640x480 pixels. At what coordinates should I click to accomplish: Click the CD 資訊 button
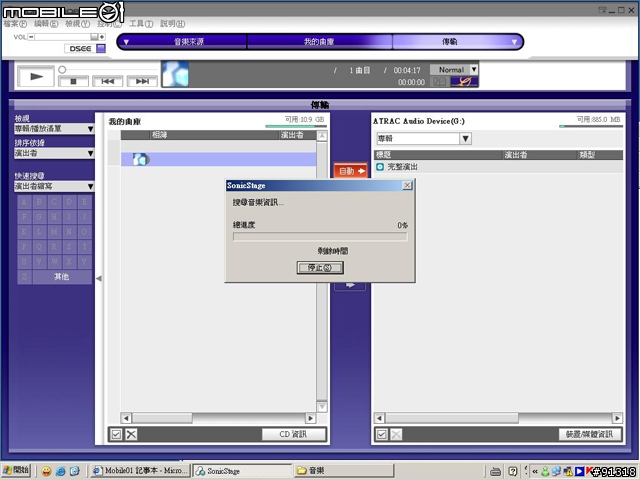coord(293,434)
